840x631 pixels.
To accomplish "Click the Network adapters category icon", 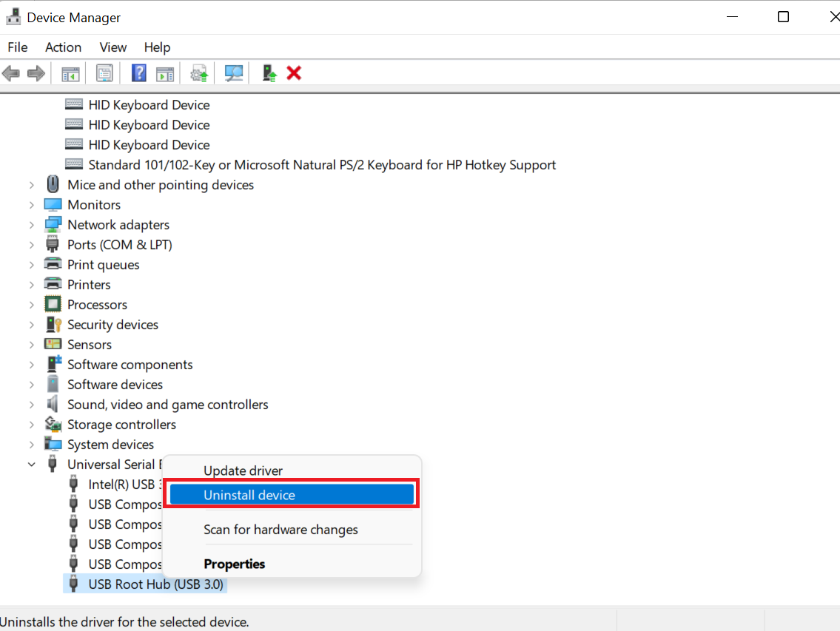I will (x=53, y=224).
